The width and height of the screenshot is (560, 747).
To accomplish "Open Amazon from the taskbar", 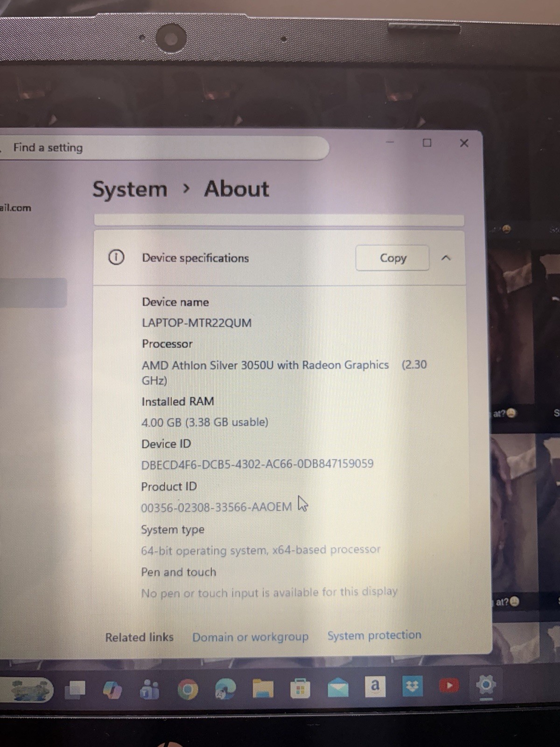I will (x=375, y=686).
